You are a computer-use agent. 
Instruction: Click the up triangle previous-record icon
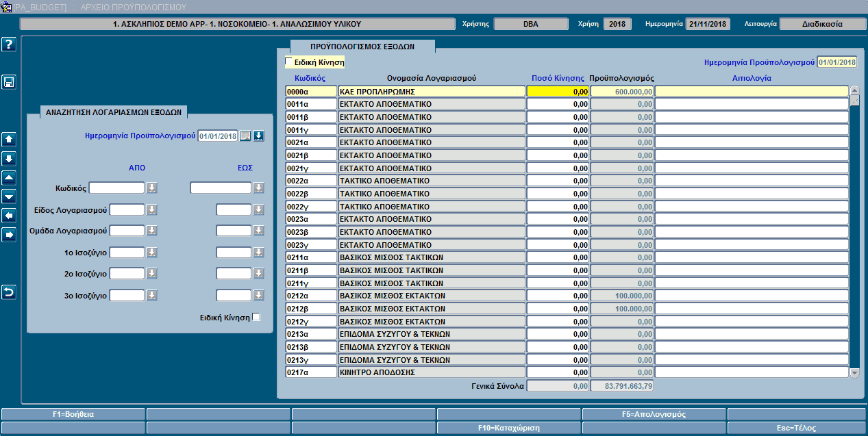coord(9,178)
